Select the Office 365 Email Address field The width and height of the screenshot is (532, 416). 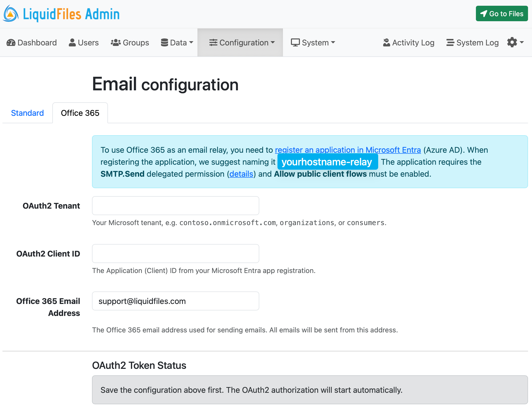[175, 301]
